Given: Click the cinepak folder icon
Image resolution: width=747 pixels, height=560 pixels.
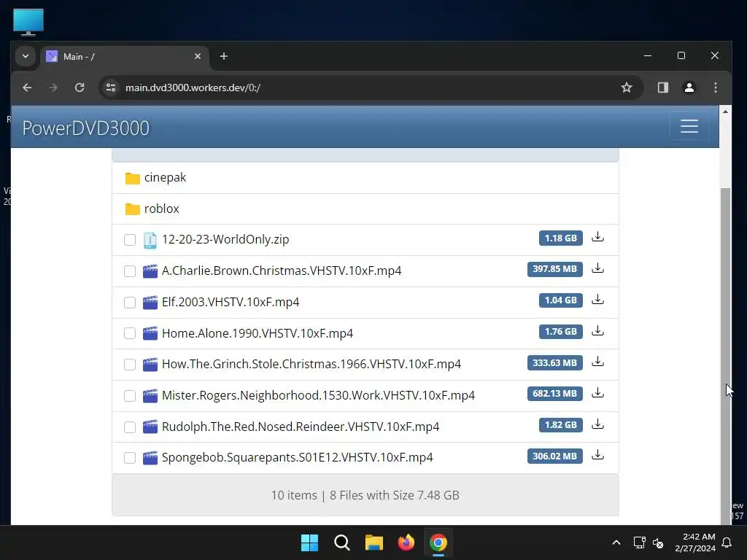Looking at the screenshot, I should pos(133,178).
